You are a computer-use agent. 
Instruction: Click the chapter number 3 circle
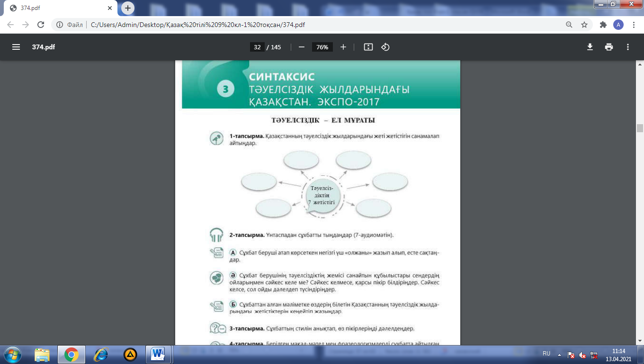click(226, 88)
